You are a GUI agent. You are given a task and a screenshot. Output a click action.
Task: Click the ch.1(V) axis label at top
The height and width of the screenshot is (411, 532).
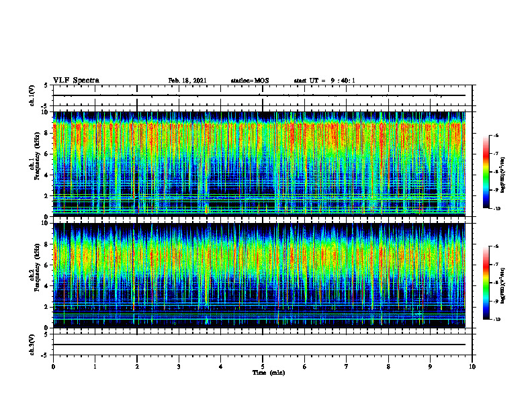point(32,95)
